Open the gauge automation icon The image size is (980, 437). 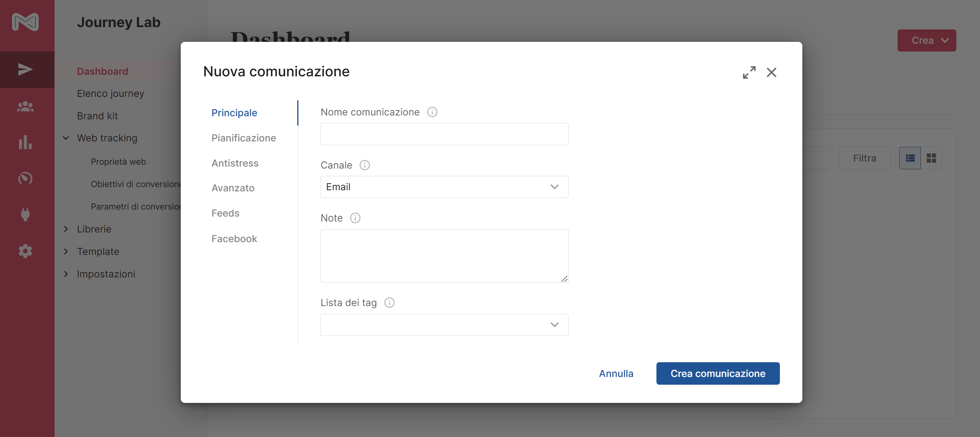pyautogui.click(x=26, y=178)
